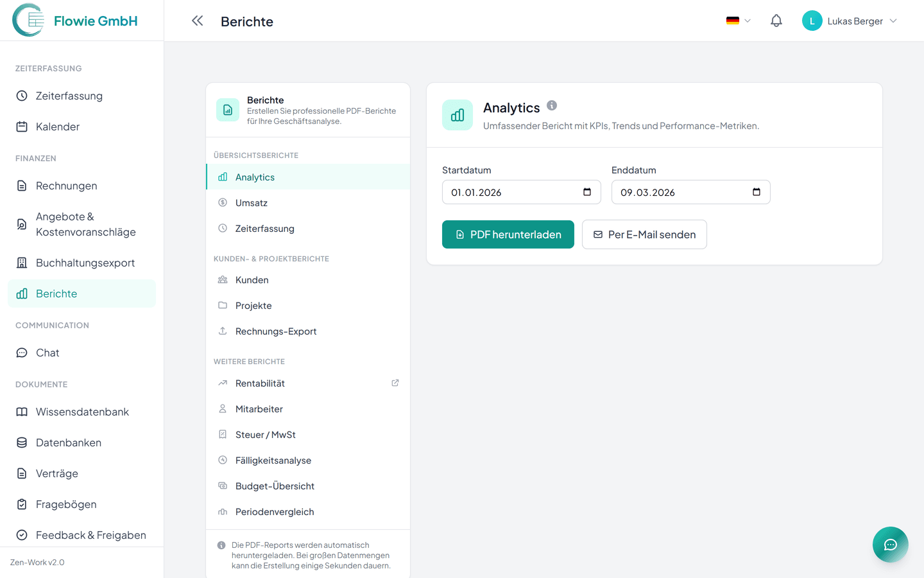Select the Umsatz report
Image resolution: width=924 pixels, height=578 pixels.
click(x=252, y=203)
